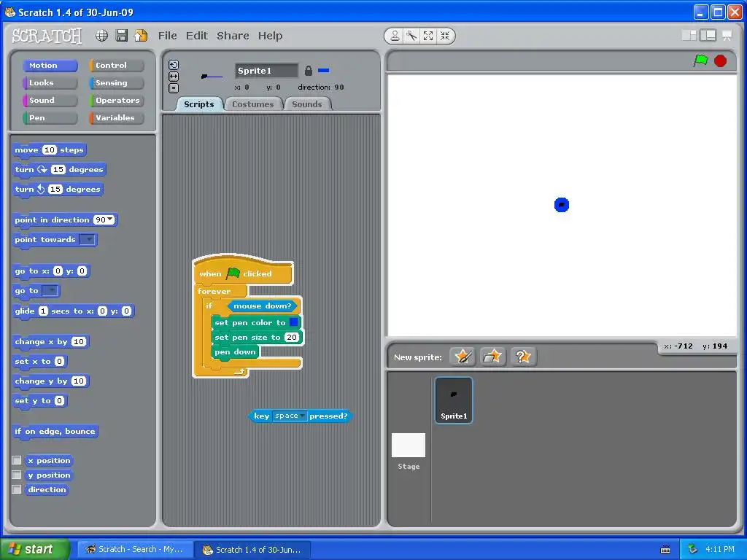Select the Looks block category
747x560 pixels.
(50, 83)
